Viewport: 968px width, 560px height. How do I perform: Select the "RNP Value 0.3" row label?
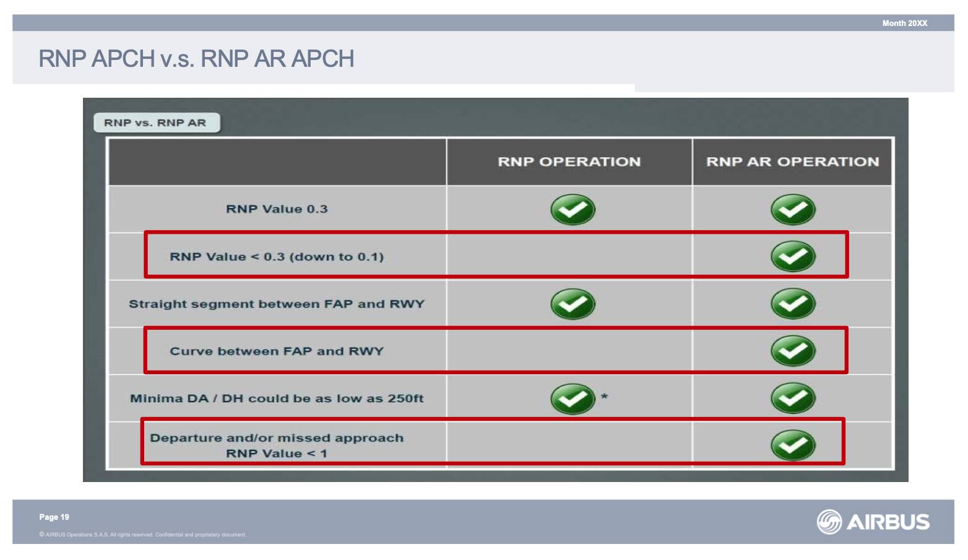click(x=277, y=209)
